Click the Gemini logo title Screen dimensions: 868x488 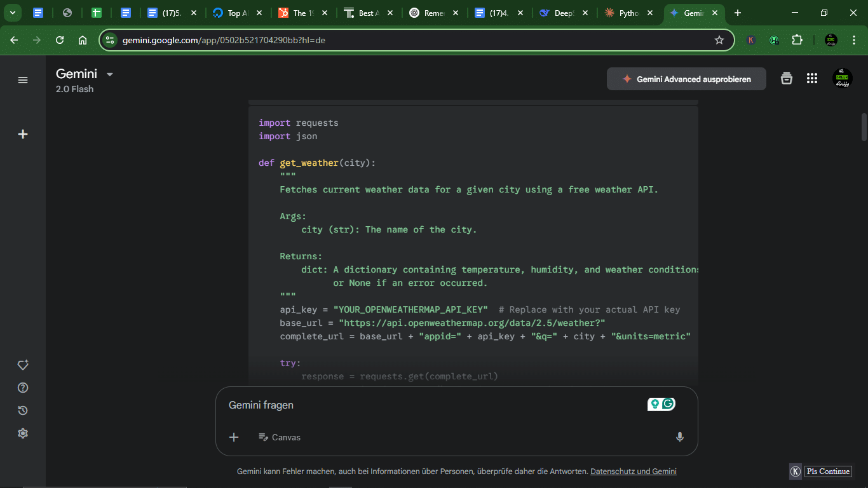76,74
